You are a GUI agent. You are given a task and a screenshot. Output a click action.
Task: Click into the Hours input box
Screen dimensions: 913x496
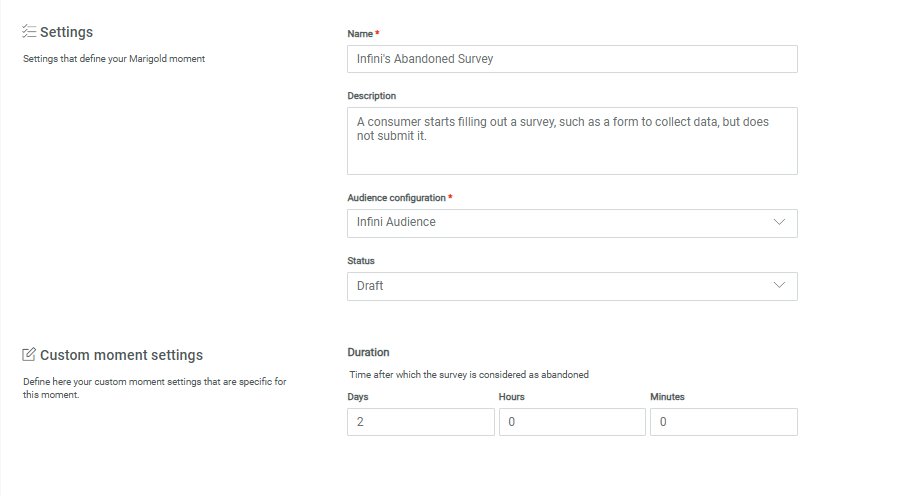click(571, 422)
